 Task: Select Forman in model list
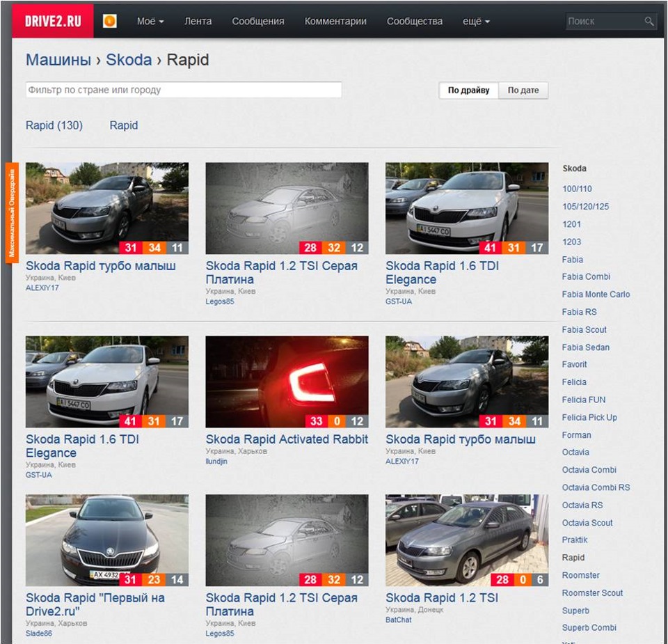click(x=576, y=435)
